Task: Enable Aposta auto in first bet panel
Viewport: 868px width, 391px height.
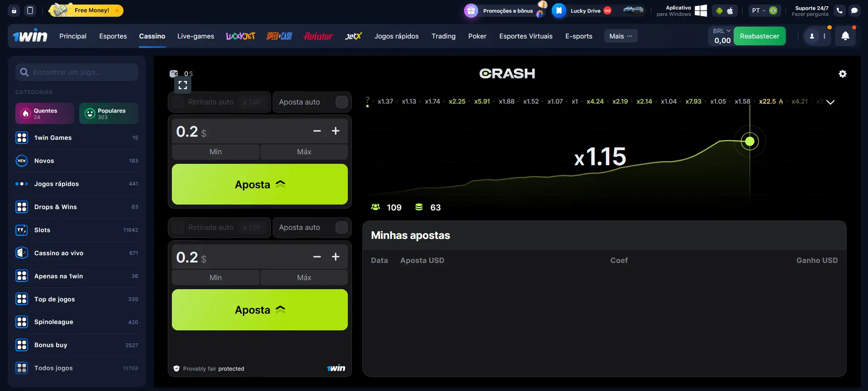Action: [x=342, y=102]
